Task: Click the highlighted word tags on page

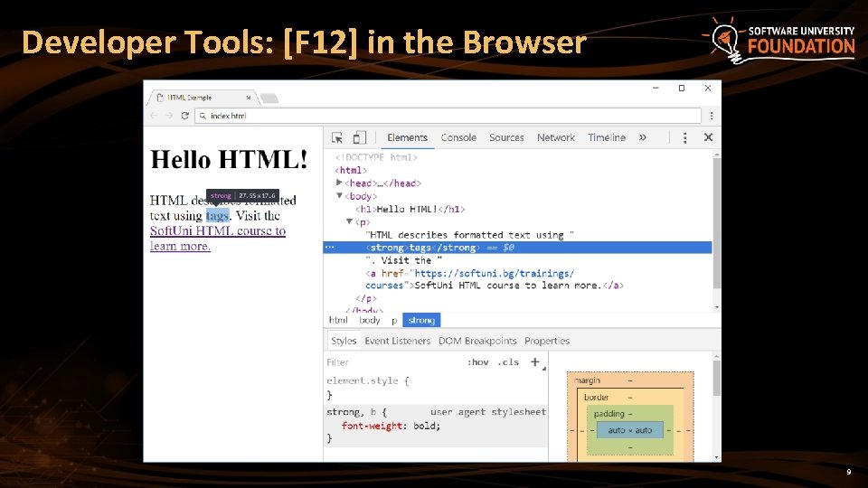Action: tap(217, 215)
